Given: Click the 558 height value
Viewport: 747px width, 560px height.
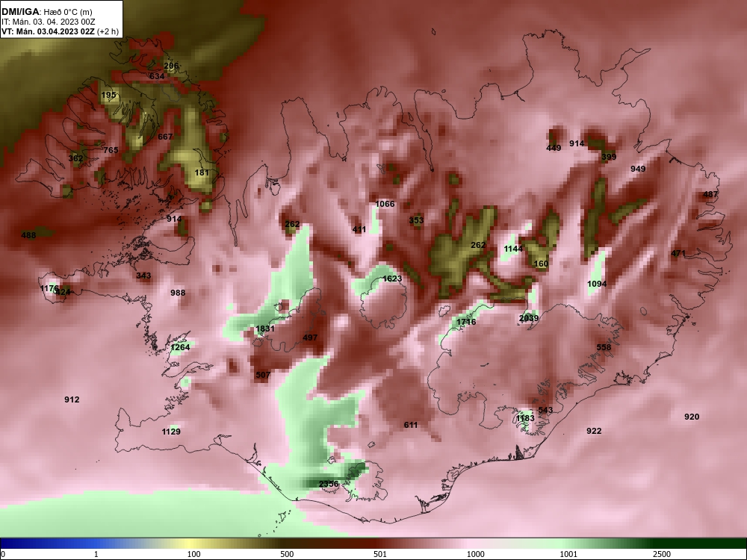Looking at the screenshot, I should [604, 347].
